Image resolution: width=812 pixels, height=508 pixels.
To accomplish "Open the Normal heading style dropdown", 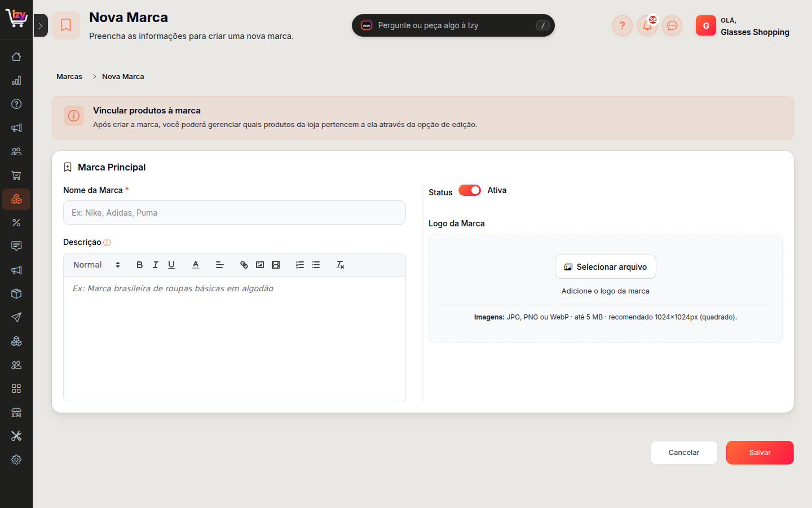I will coord(96,265).
